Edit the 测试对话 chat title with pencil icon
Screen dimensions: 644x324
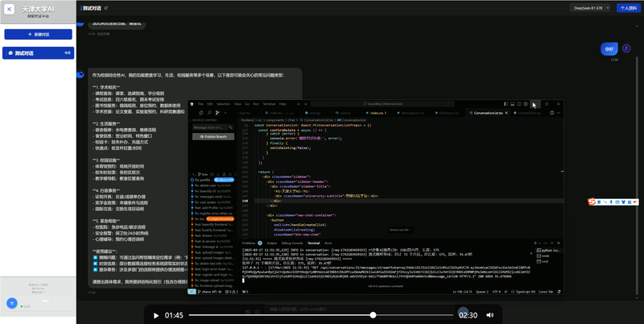[106, 8]
